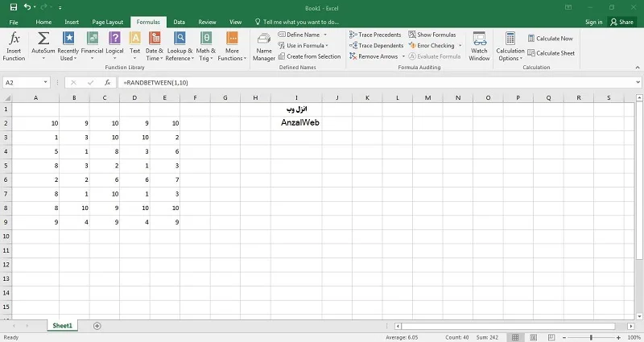Switch to Page Break Preview in status bar

click(x=551, y=337)
